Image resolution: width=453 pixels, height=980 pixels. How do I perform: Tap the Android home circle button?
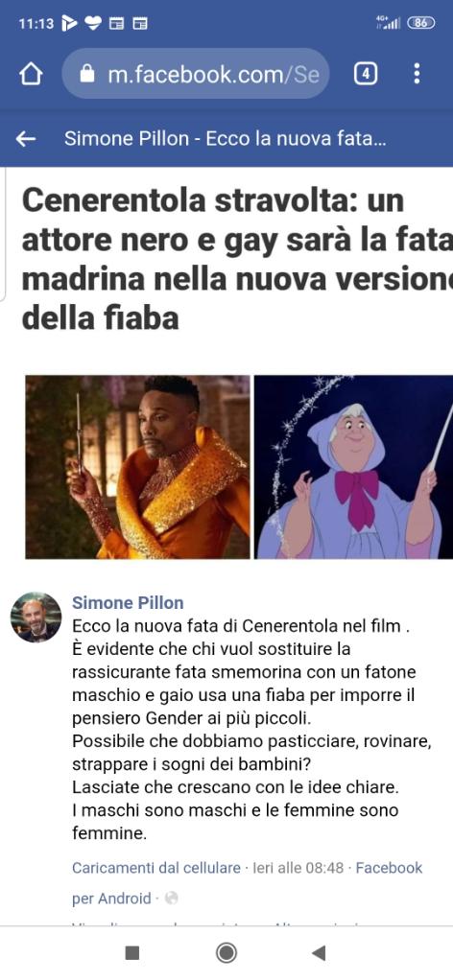226,952
